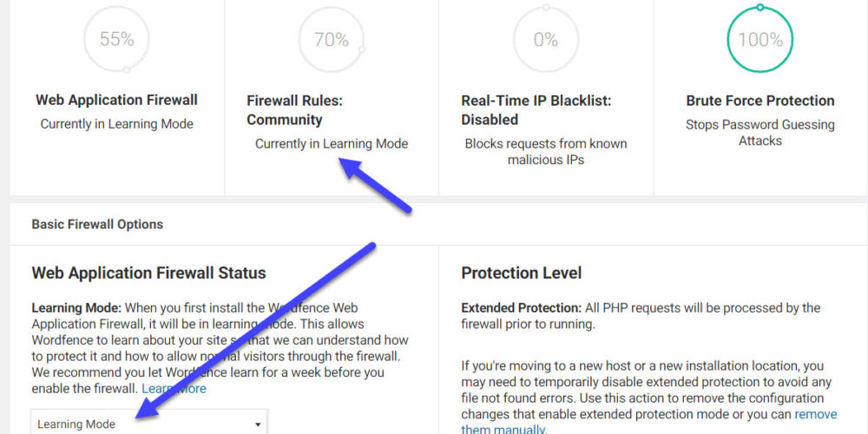
Task: Click 'Blocks requests from known malicious IPs' text
Action: [x=545, y=152]
